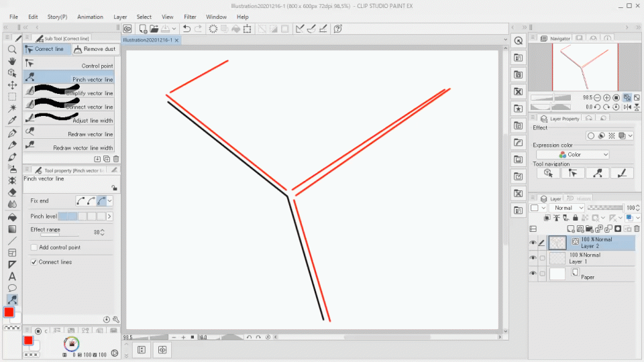Select the Simplify vector line sub tool
The height and width of the screenshot is (362, 644).
coord(68,92)
